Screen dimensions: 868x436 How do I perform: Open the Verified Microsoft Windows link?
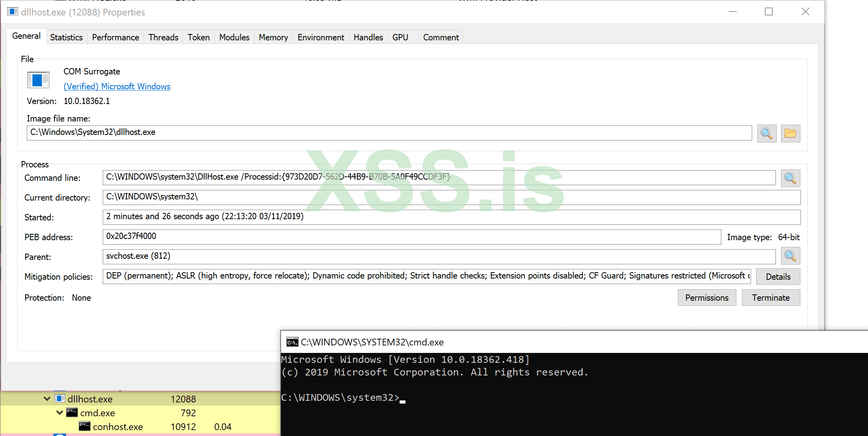click(117, 86)
